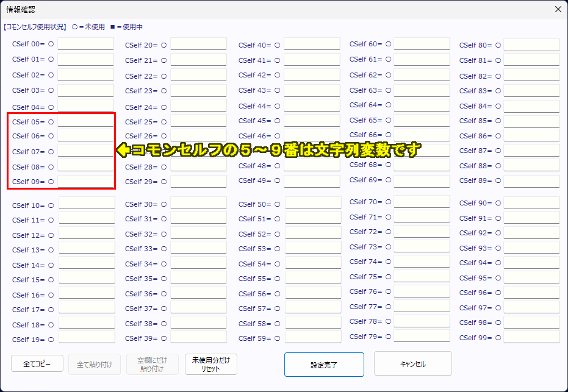568x392 pixels.
Task: Click the CSelf 00 input field
Action: [x=86, y=44]
